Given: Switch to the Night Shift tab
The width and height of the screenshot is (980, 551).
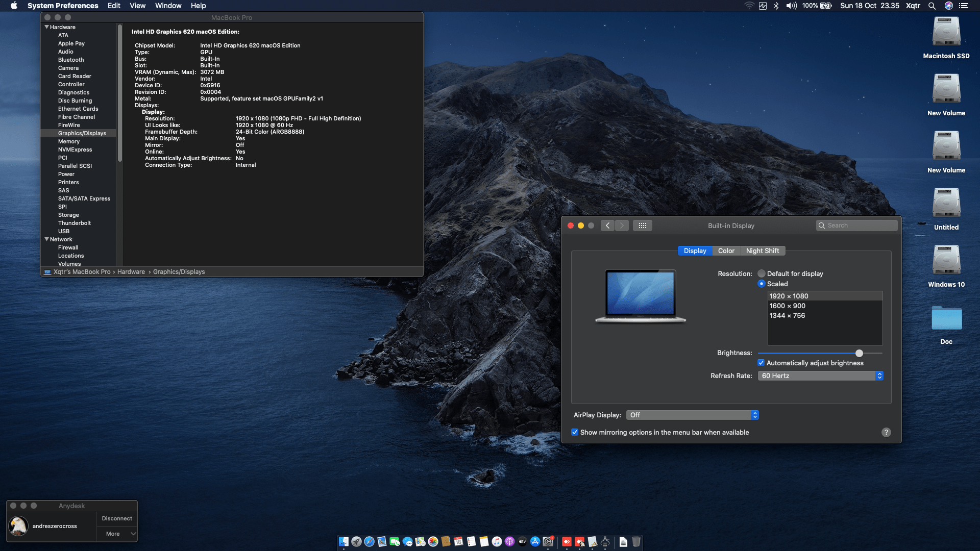Looking at the screenshot, I should pyautogui.click(x=763, y=251).
